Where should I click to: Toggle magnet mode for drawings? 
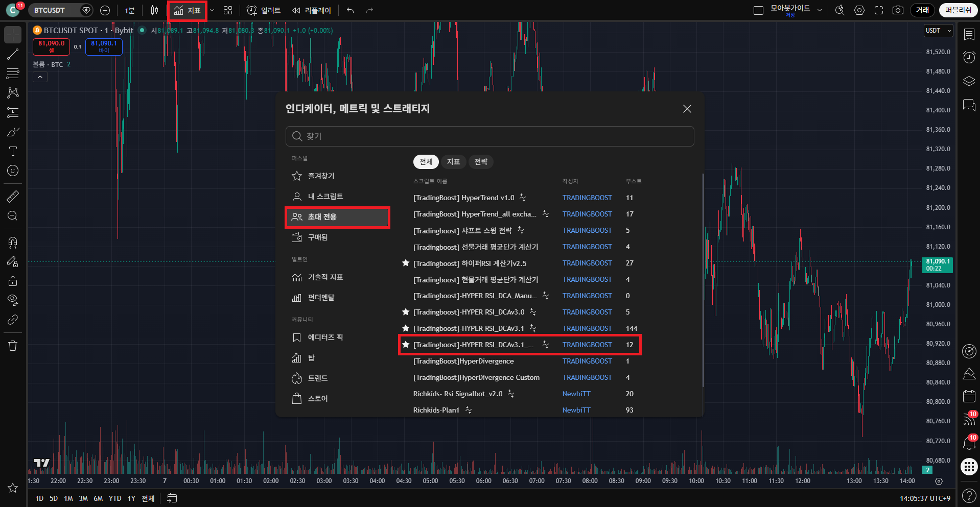[13, 242]
